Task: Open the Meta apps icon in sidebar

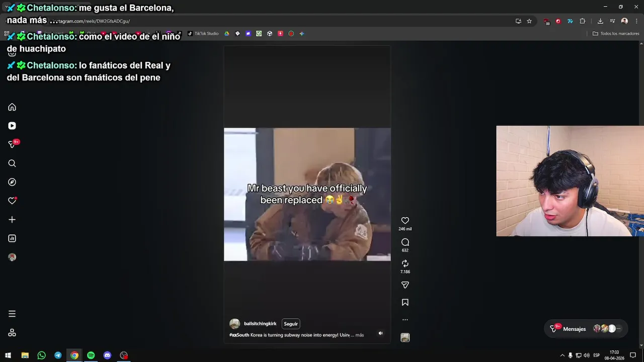Action: click(x=12, y=333)
